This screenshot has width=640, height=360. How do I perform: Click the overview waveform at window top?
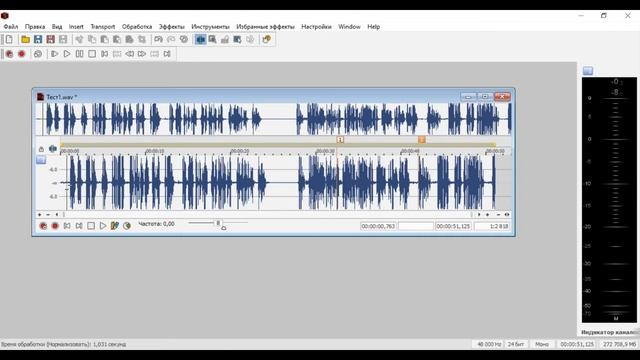(x=273, y=119)
